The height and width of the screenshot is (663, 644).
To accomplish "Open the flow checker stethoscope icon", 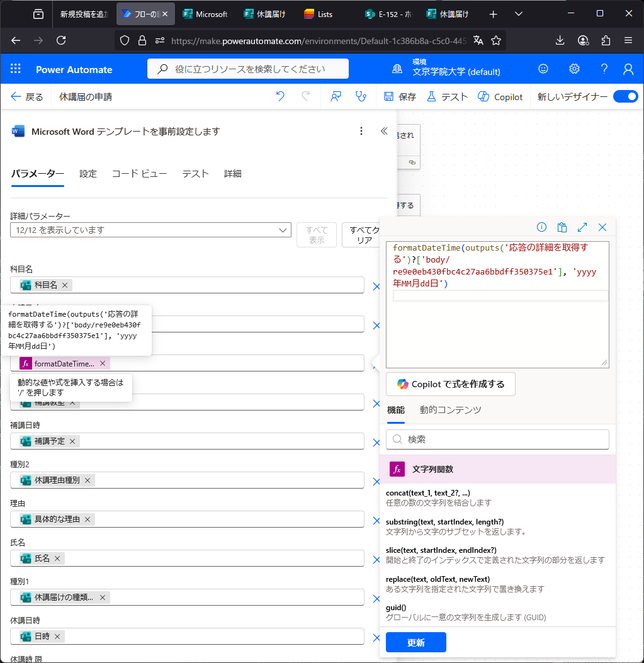I will [x=361, y=96].
